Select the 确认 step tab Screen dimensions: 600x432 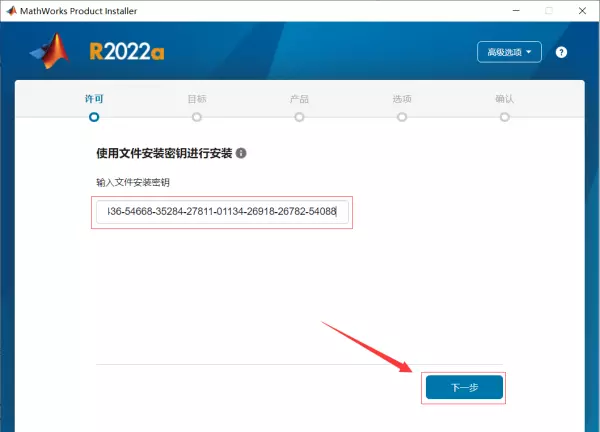pyautogui.click(x=504, y=99)
